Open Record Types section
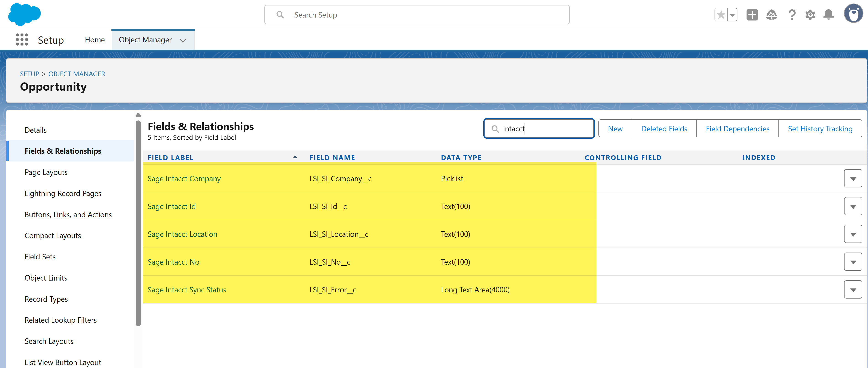 click(46, 299)
